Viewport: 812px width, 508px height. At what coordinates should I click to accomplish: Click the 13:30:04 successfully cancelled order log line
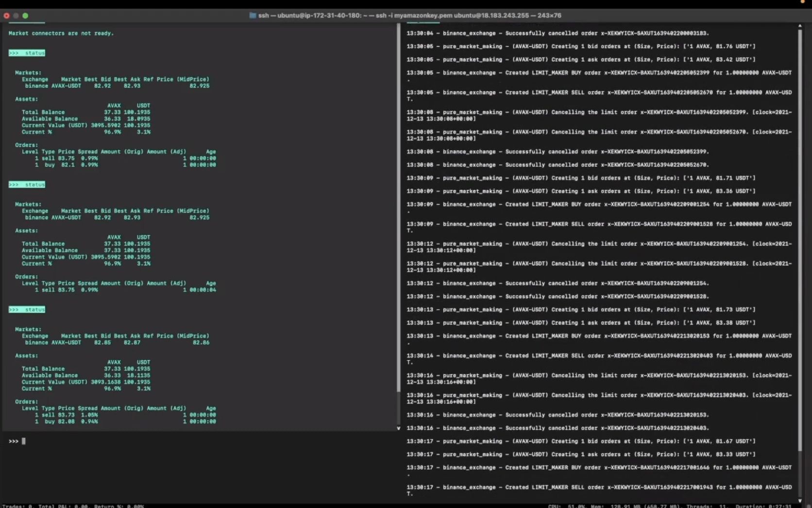(x=558, y=33)
